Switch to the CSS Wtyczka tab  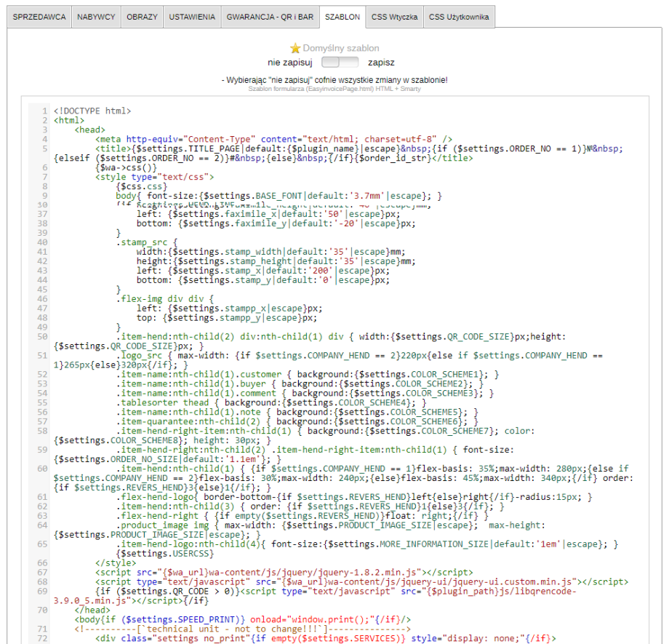(x=395, y=17)
